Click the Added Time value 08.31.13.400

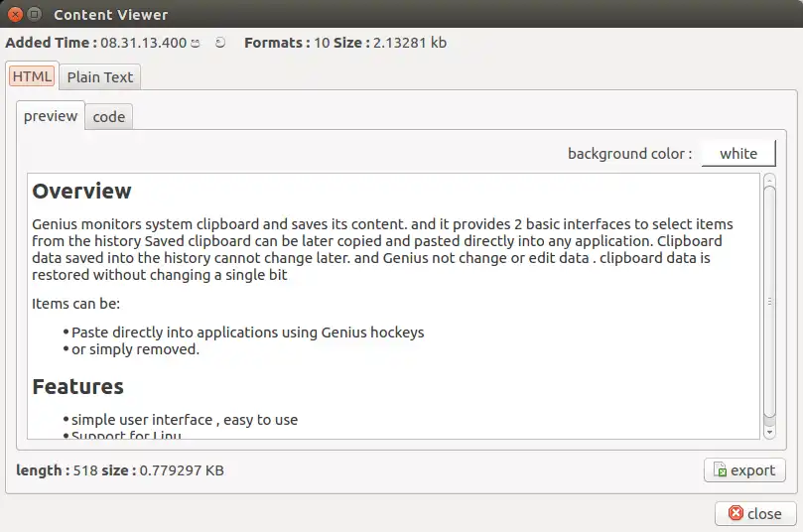pos(143,43)
